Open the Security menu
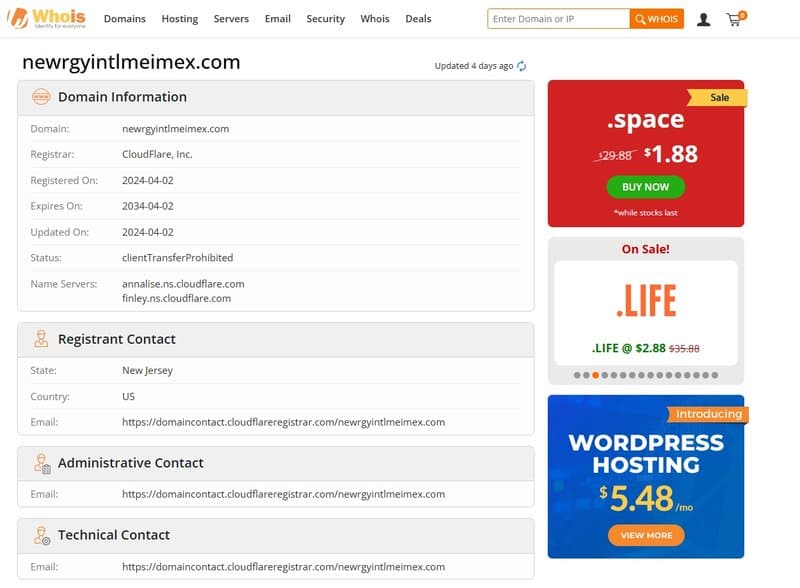This screenshot has width=800, height=588. pyautogui.click(x=325, y=19)
